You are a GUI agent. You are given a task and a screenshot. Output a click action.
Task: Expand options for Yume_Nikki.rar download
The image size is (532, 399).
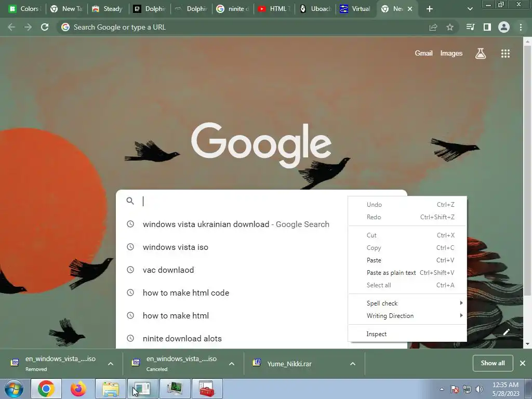[x=353, y=364]
